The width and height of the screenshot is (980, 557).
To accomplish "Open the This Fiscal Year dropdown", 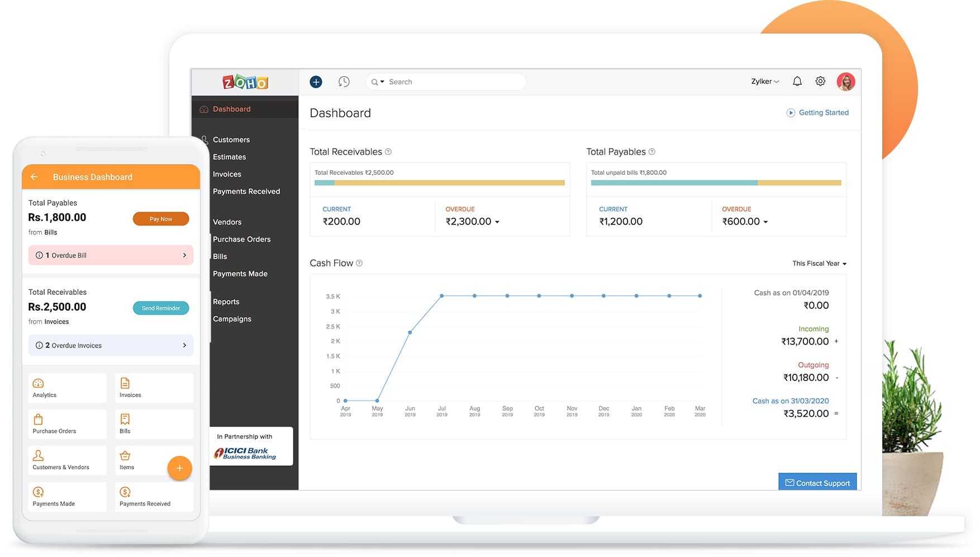I will [x=819, y=264].
